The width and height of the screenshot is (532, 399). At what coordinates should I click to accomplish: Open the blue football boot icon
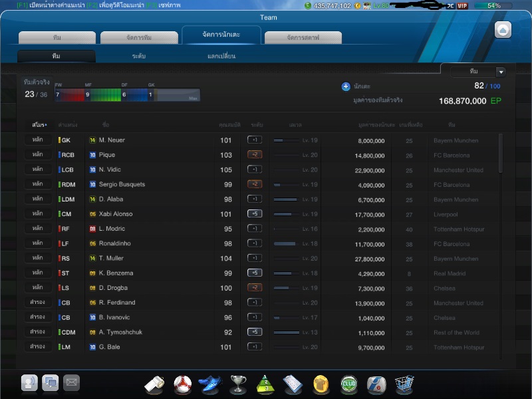coord(210,385)
